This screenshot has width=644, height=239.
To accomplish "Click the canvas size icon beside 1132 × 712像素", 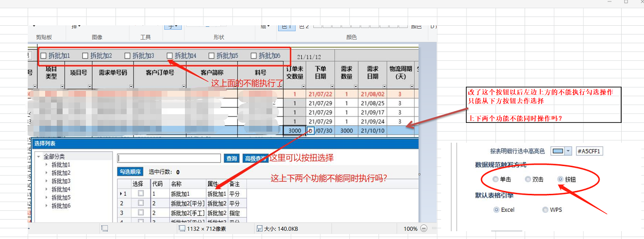I will [x=182, y=228].
